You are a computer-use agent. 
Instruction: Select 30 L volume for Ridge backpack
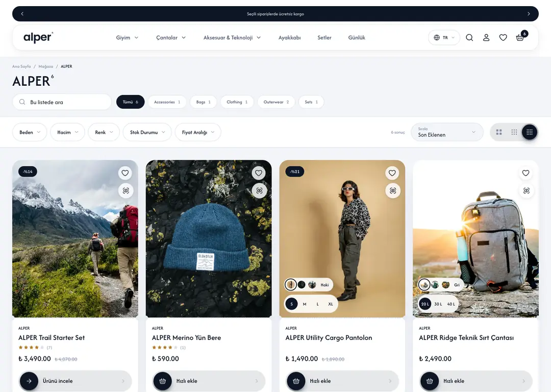438,304
